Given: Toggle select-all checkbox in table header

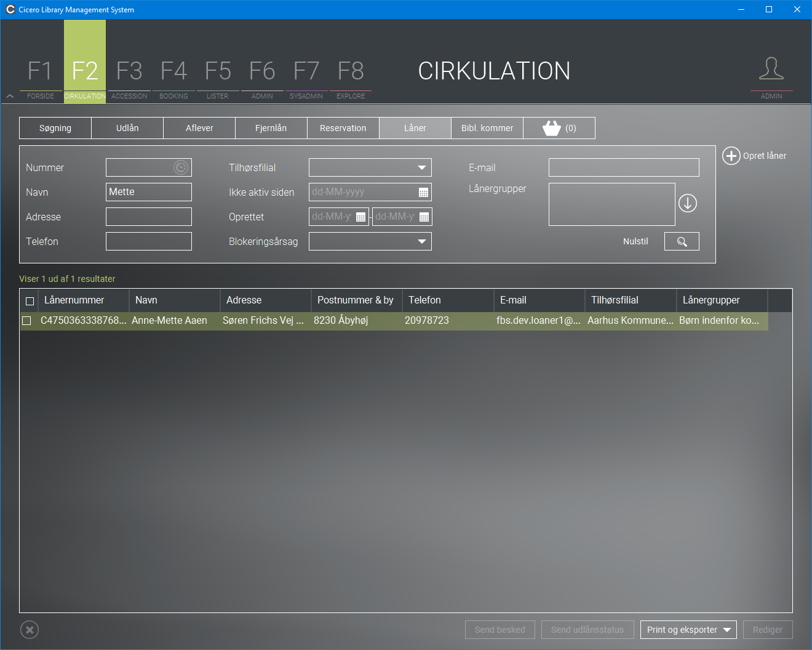Looking at the screenshot, I should 30,301.
